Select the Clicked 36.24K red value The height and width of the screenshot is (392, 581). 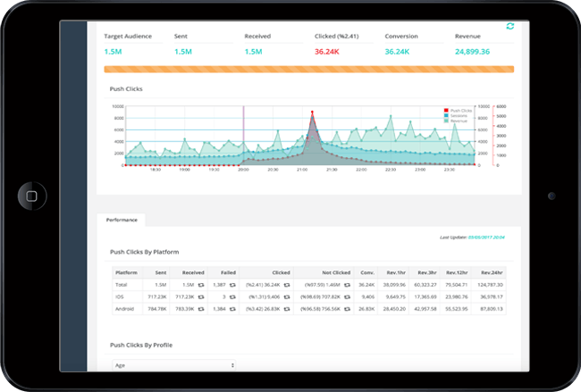coord(327,52)
